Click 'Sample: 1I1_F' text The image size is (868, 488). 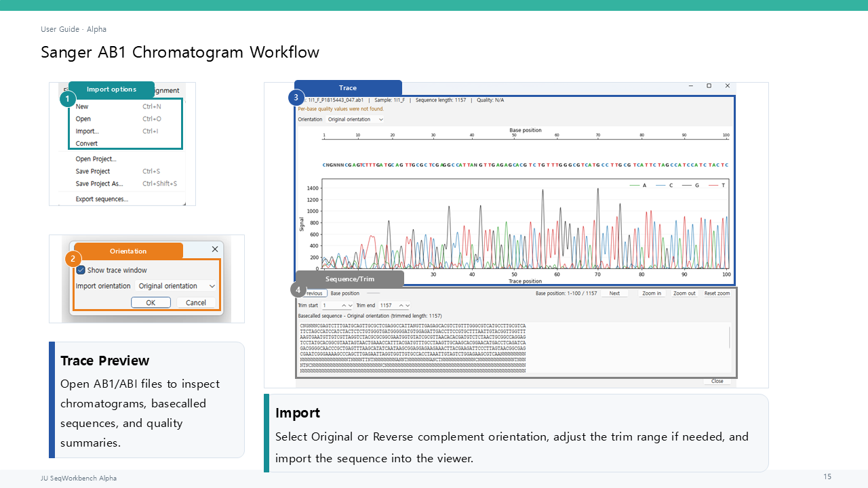point(389,100)
